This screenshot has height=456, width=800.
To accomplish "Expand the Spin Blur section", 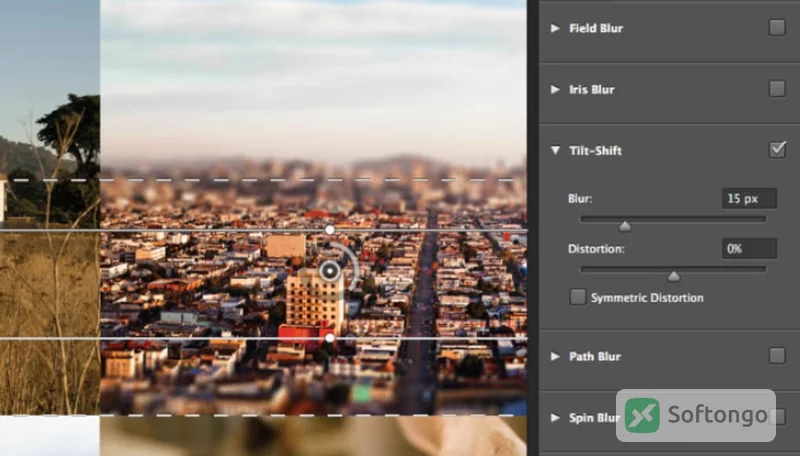I will [x=555, y=417].
